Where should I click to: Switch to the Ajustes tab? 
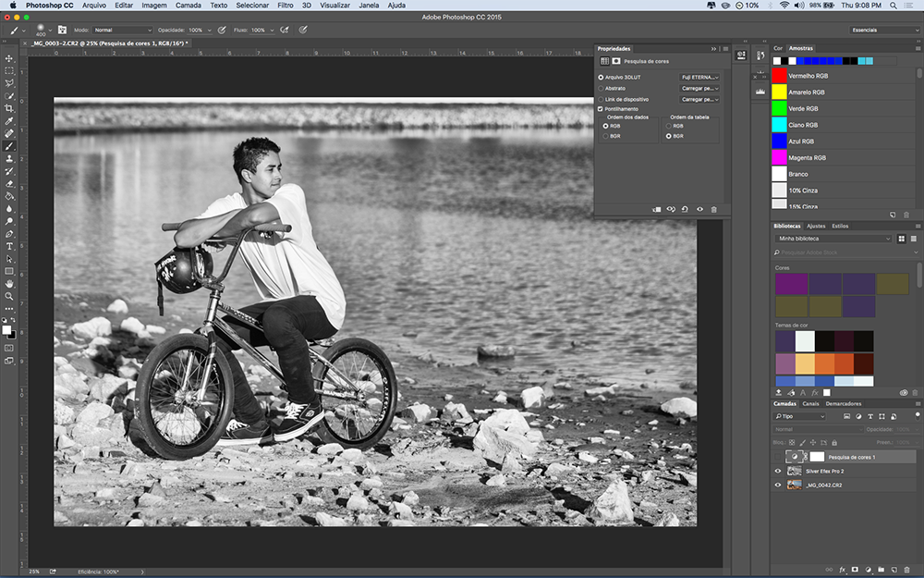click(816, 226)
